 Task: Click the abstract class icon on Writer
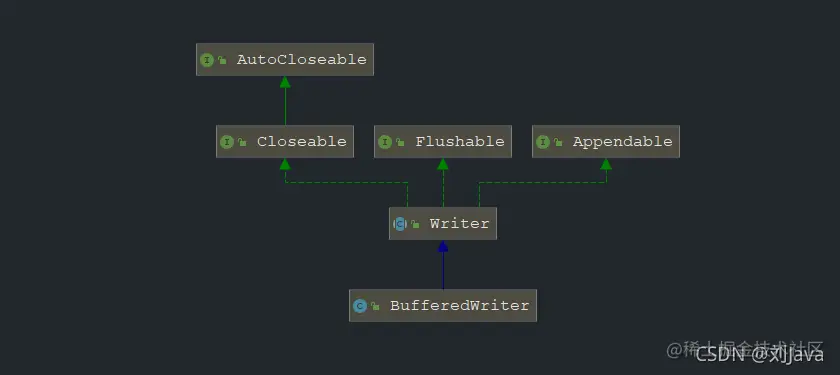[x=400, y=224]
